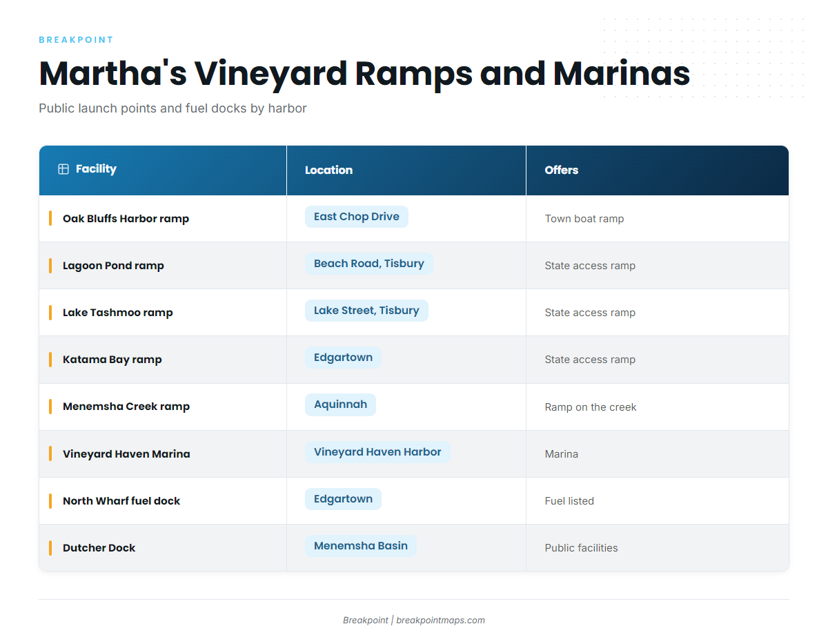Click "Oak Bluffs Harbor ramp" facility name
Viewport: 828px width, 644px height.
pyautogui.click(x=126, y=219)
